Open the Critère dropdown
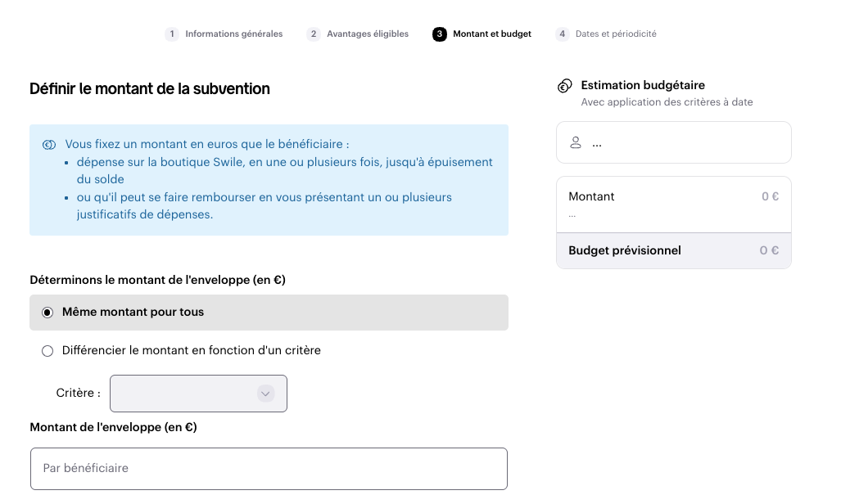The image size is (841, 504). [198, 394]
